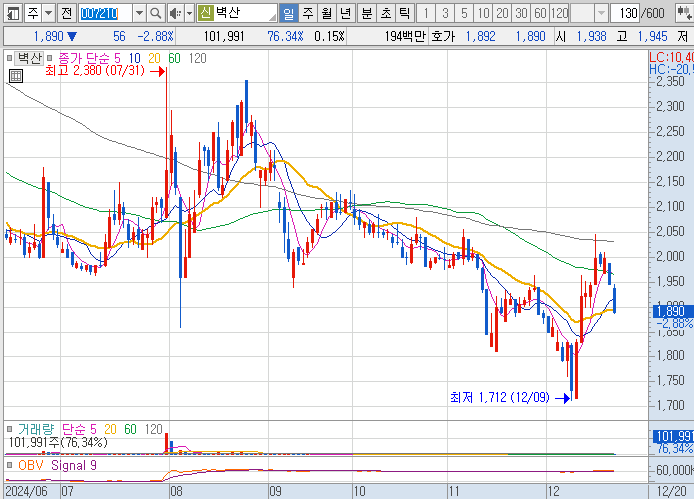
Task: Click the LC:10,40 label top right
Action: click(671, 57)
